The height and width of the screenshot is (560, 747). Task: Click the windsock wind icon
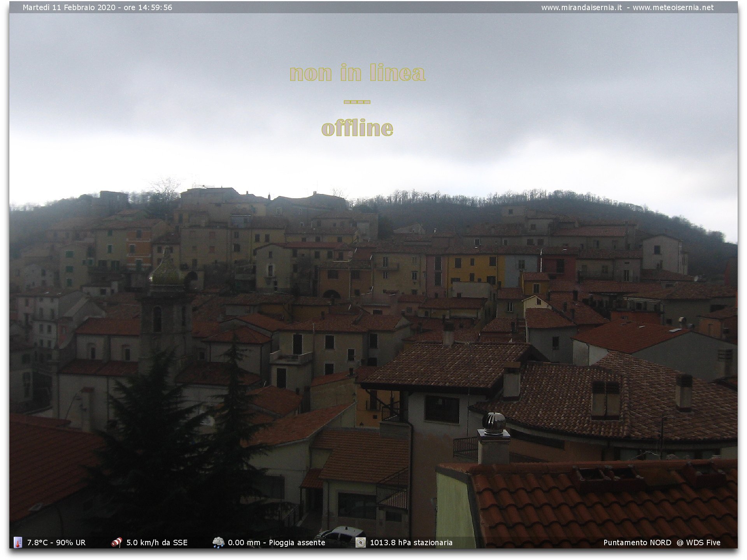[116, 542]
